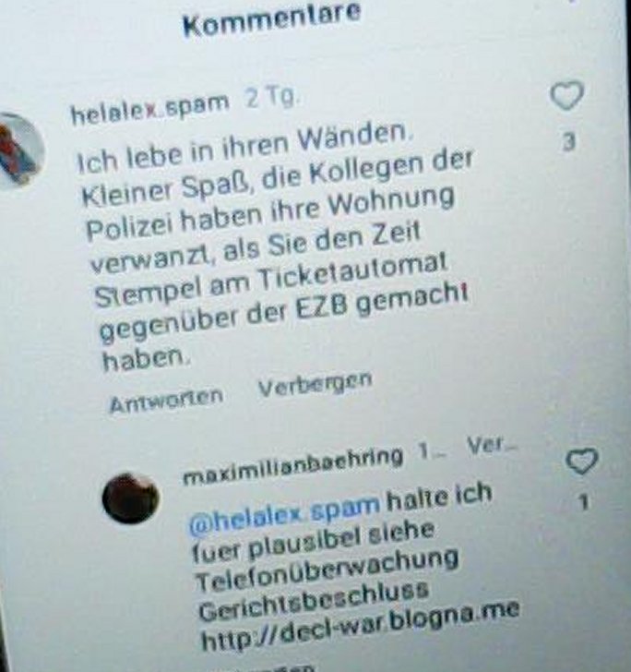Viewport: 631px width, 672px height.
Task: Like maximilianbaehring's reply with heart icon
Action: pyautogui.click(x=581, y=462)
